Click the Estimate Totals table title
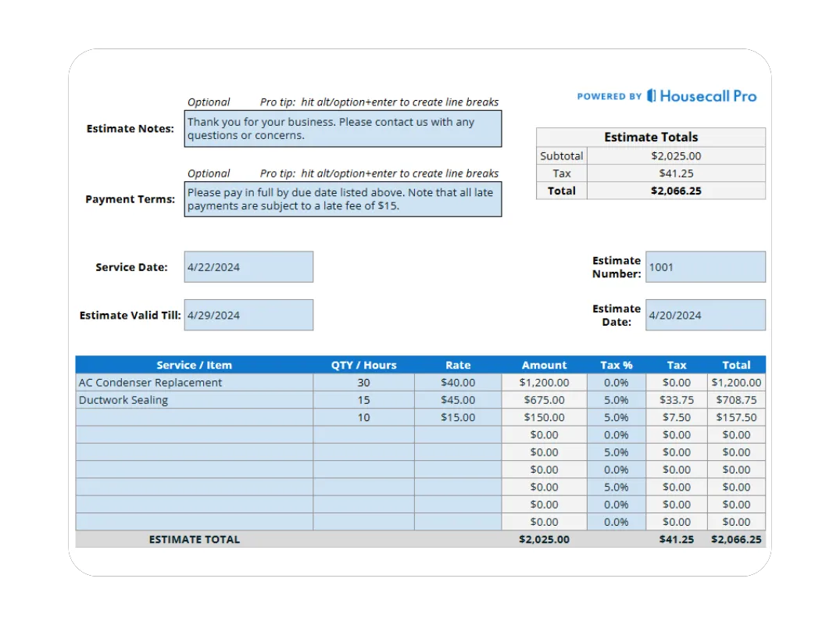This screenshot has height=625, width=840. pos(651,137)
